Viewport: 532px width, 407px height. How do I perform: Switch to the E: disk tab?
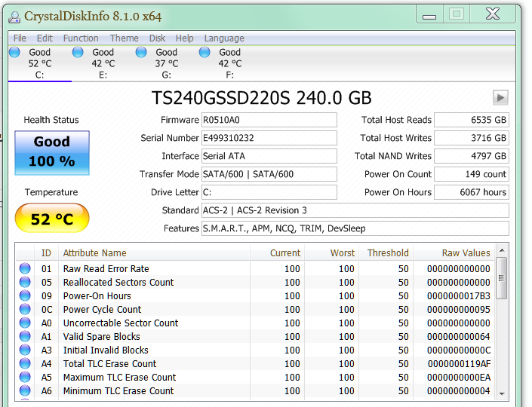point(103,63)
